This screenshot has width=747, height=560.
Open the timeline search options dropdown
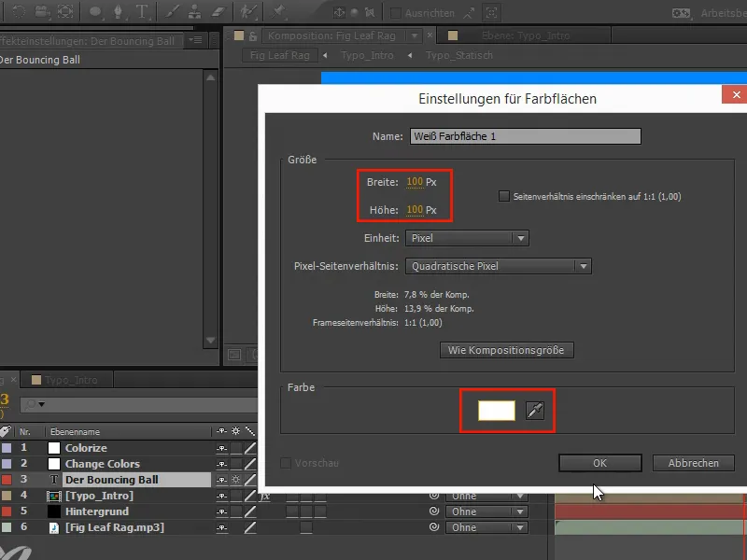pos(42,404)
